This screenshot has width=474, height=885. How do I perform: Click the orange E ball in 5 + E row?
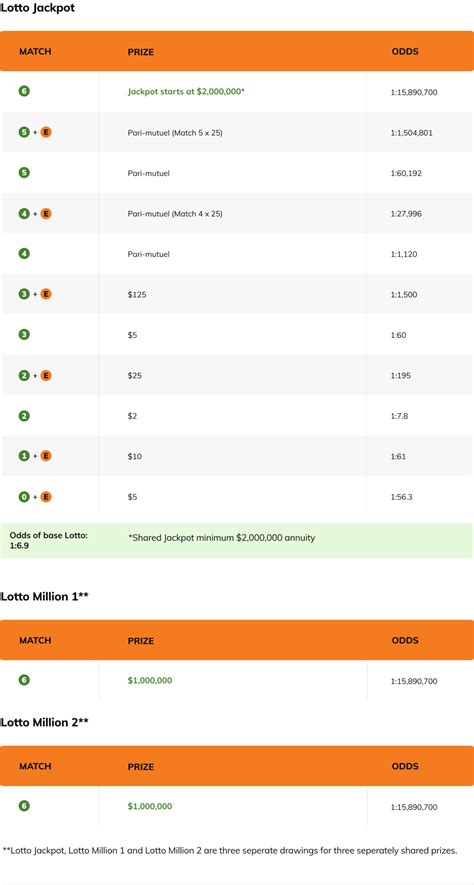click(46, 132)
